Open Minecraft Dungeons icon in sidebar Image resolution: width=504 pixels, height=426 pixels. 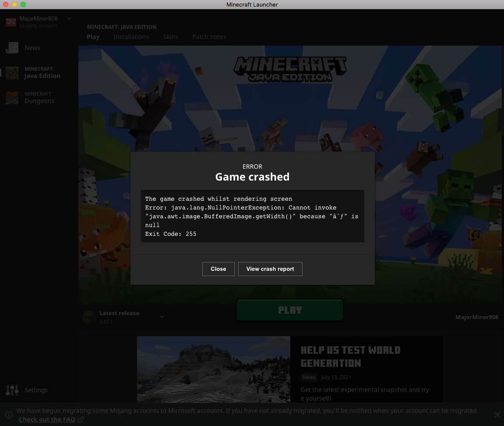coord(12,98)
